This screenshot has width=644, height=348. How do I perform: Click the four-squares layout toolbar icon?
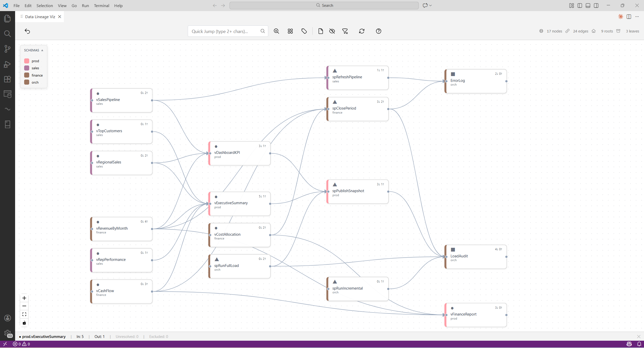click(x=290, y=31)
